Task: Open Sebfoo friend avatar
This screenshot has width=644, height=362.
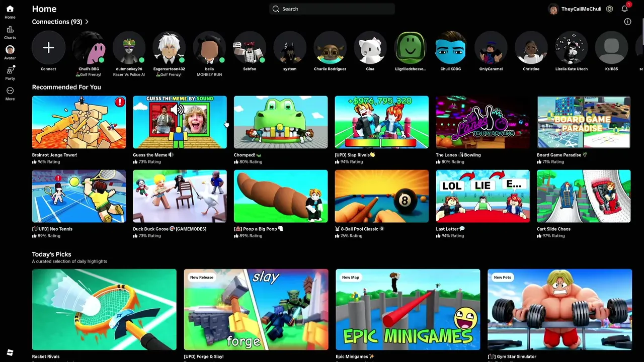Action: tap(250, 48)
